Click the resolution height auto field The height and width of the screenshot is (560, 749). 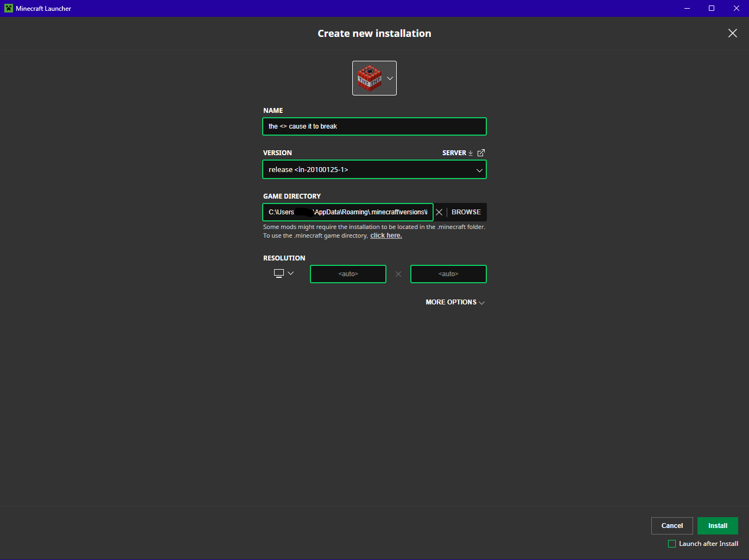448,274
